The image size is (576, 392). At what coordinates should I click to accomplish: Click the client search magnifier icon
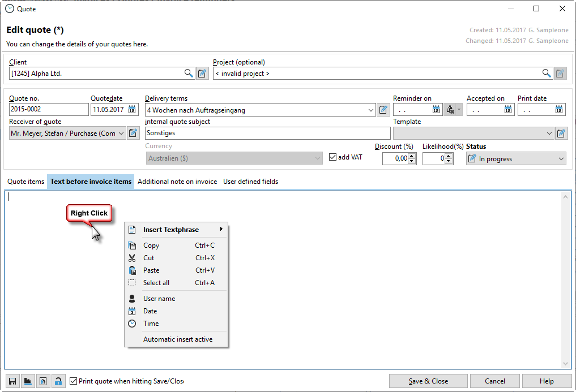[x=189, y=73]
